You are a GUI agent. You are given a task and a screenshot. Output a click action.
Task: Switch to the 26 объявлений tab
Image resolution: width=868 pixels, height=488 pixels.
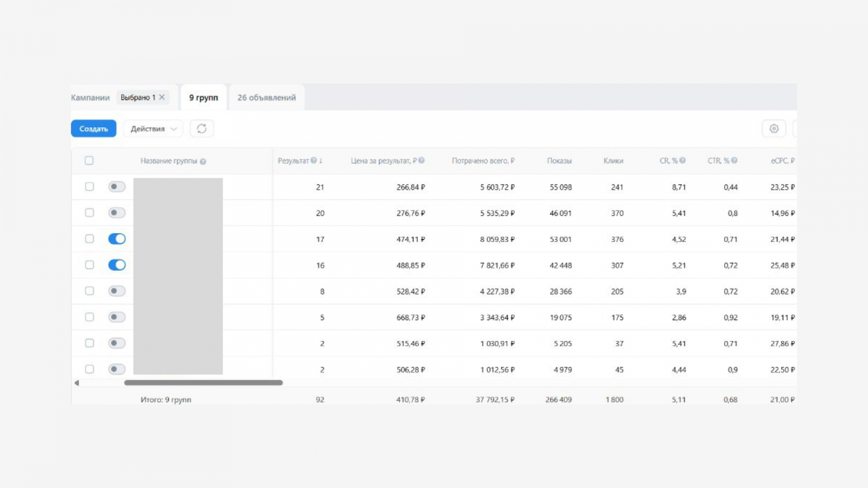(266, 98)
